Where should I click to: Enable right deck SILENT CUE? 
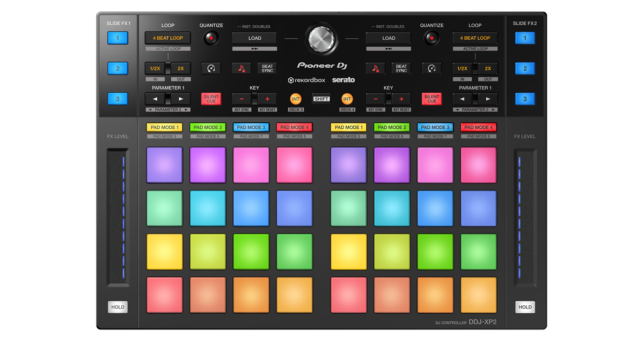[431, 99]
